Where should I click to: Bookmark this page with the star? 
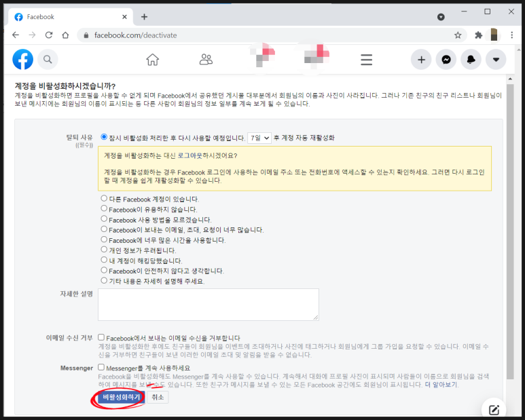458,35
